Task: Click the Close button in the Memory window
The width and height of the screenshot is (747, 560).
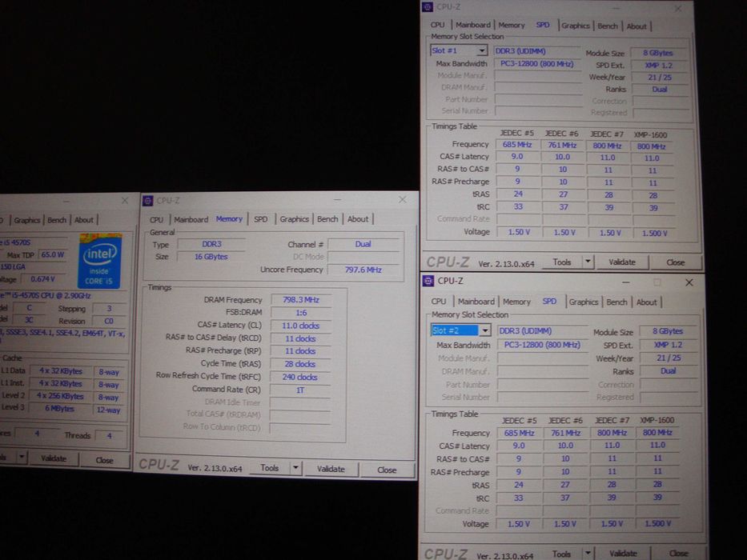Action: pos(387,470)
